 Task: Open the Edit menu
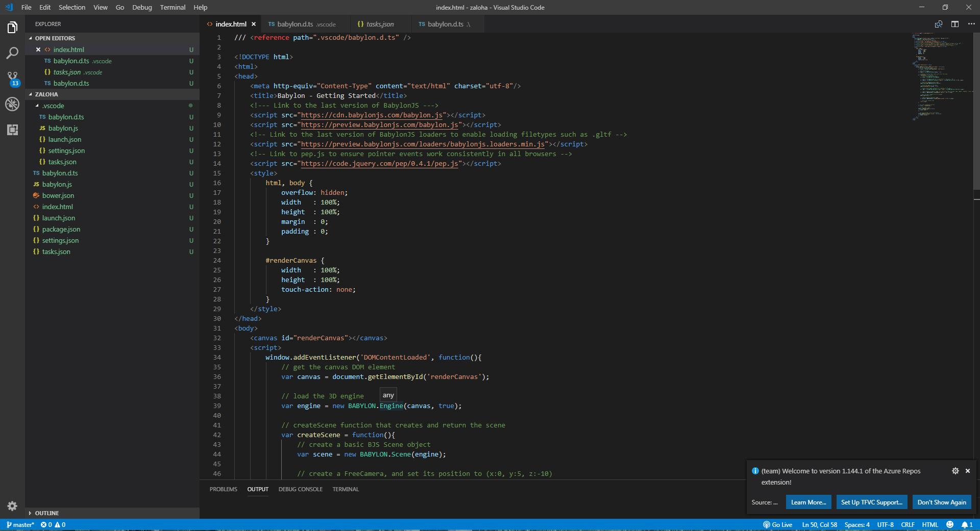pos(45,7)
